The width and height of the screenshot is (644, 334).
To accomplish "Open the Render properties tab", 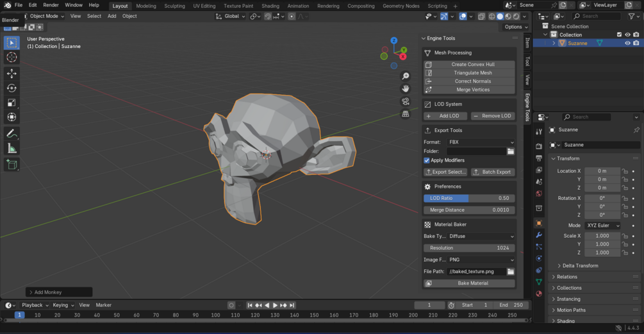I will tap(539, 146).
